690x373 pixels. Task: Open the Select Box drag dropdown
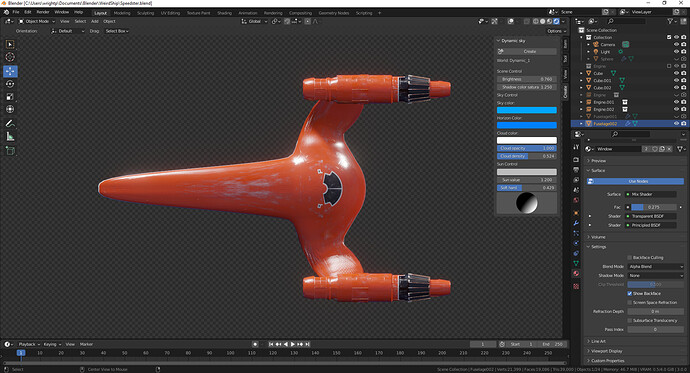117,31
